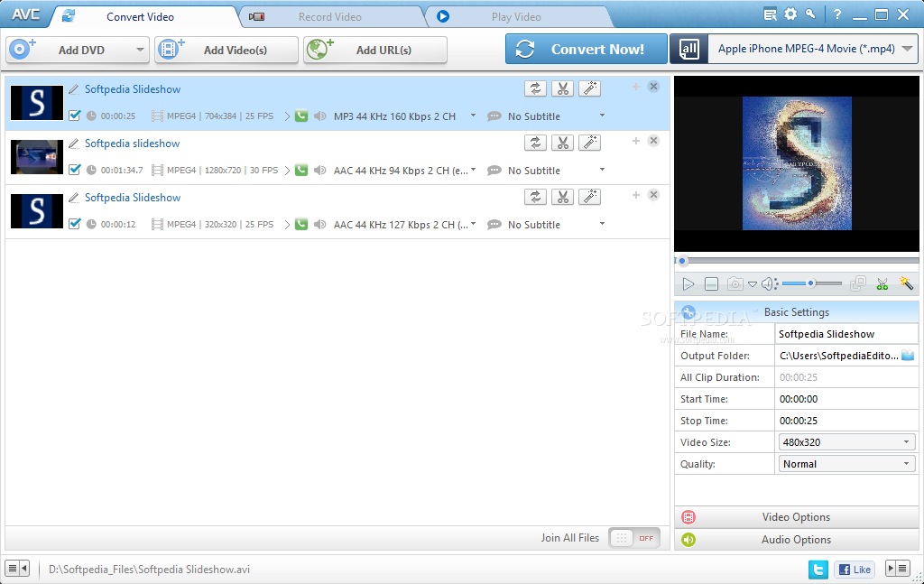The image size is (924, 584).
Task: Toggle left panel icon in status bar
Action: click(x=17, y=569)
